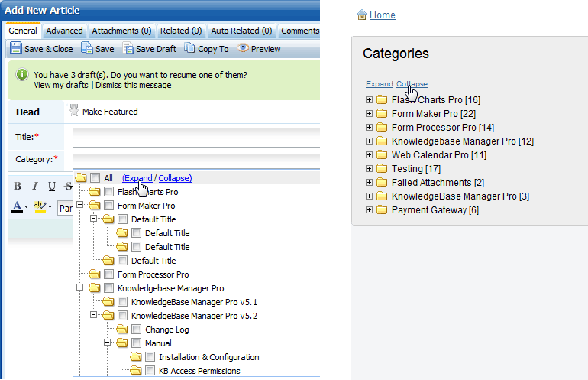This screenshot has height=380, width=588.
Task: Expand KnowledgeBase Manager Pro [3] category
Action: (369, 196)
